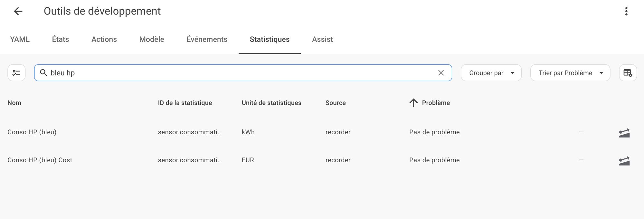Click search magnifier icon
Screen dimensions: 644x219
(x=43, y=73)
